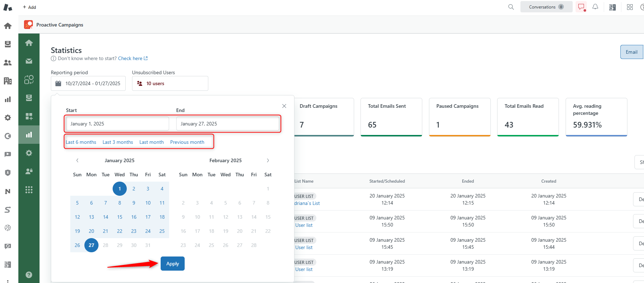This screenshot has width=644, height=283.
Task: Select January 8 in the calendar
Action: (120, 203)
